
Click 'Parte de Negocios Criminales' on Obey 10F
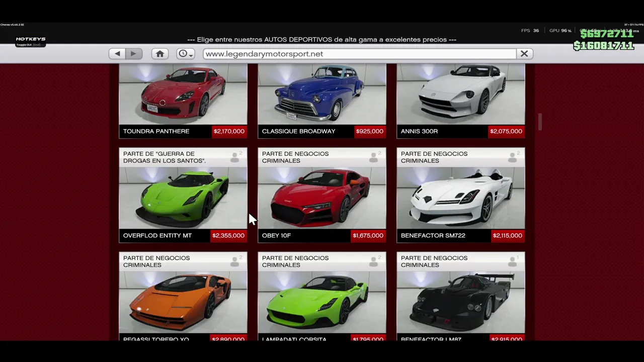pyautogui.click(x=295, y=157)
